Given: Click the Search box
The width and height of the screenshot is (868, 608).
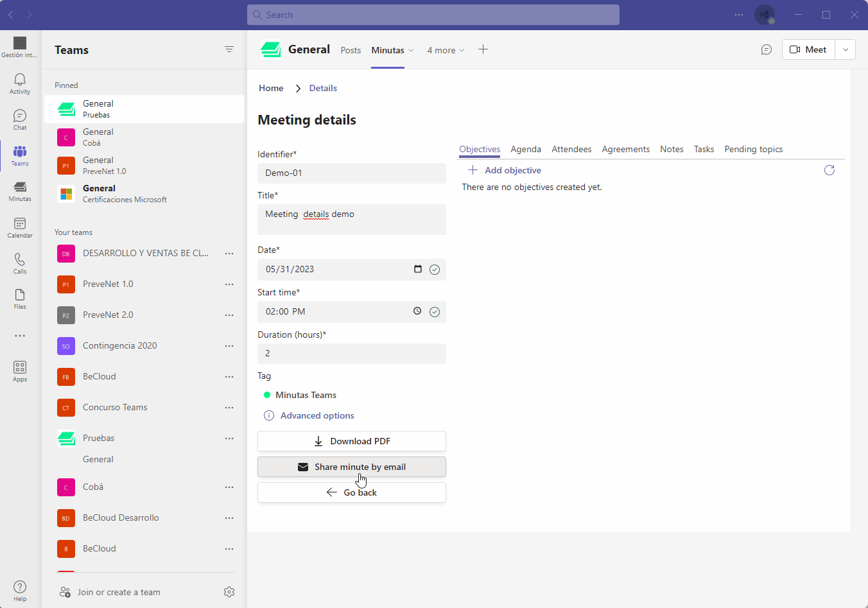Looking at the screenshot, I should 433,15.
